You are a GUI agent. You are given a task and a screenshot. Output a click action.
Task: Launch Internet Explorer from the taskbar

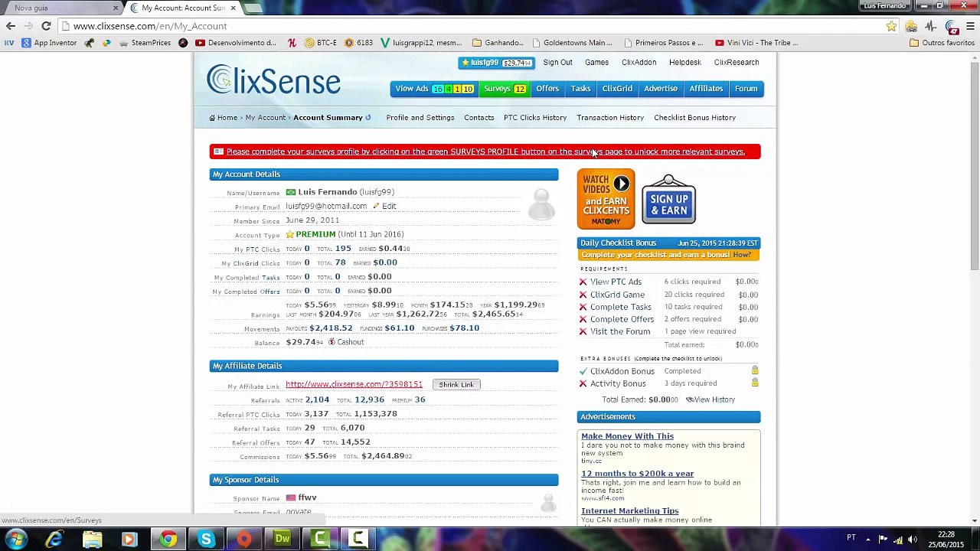click(54, 540)
